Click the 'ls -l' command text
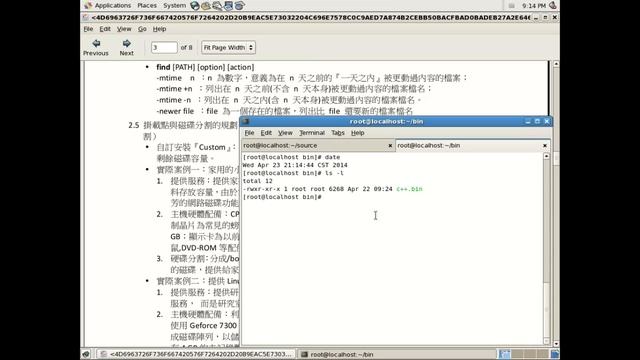The width and height of the screenshot is (640, 360). pyautogui.click(x=334, y=173)
